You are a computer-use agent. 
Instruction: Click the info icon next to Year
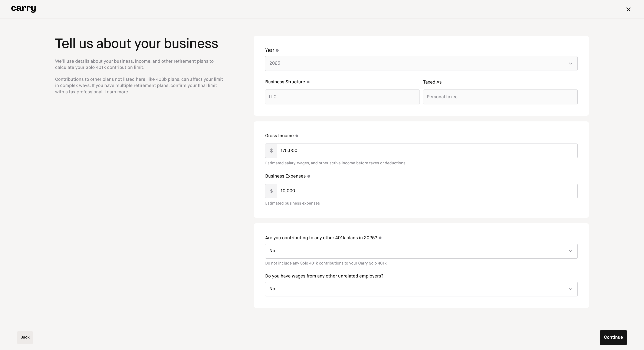[277, 50]
